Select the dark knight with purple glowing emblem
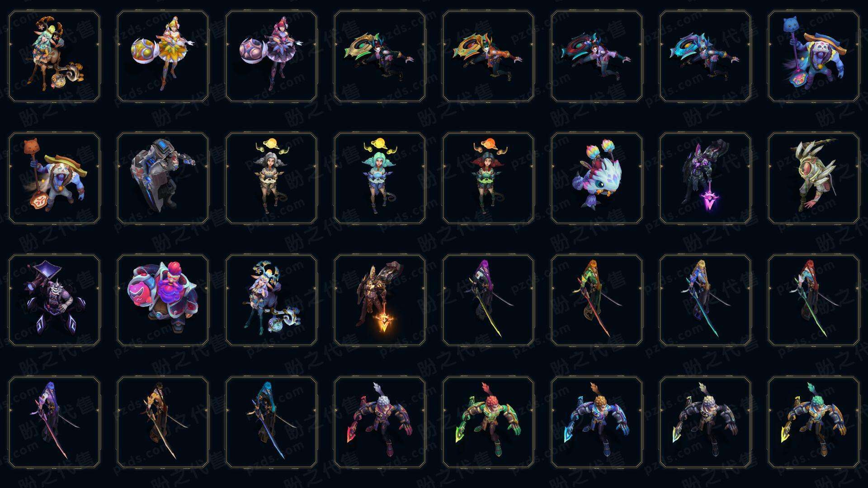The height and width of the screenshot is (488, 868). click(705, 178)
